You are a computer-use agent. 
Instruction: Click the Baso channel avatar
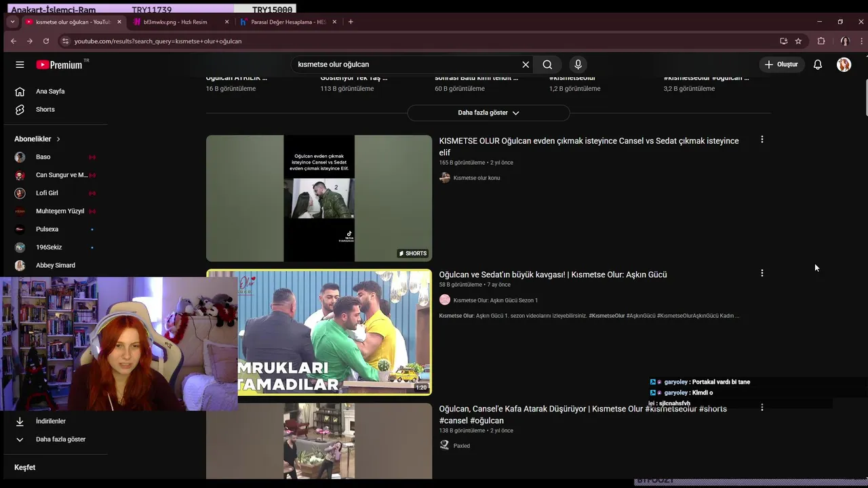click(x=20, y=157)
